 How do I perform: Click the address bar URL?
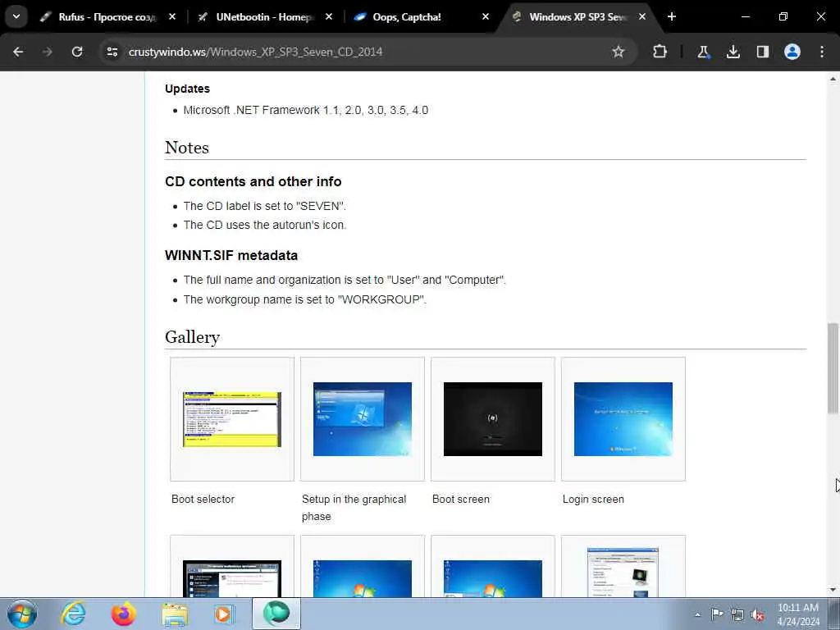pos(256,52)
